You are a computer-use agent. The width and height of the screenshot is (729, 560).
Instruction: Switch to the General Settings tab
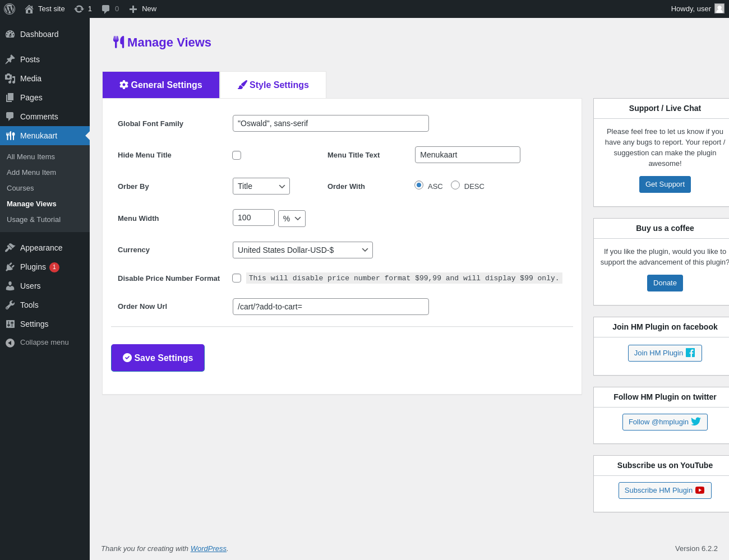pyautogui.click(x=161, y=85)
